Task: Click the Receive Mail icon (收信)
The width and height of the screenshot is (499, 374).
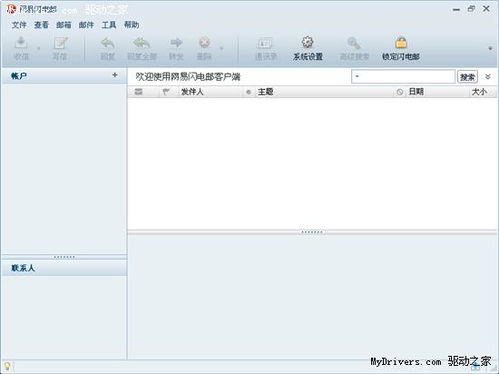Action: pyautogui.click(x=21, y=43)
